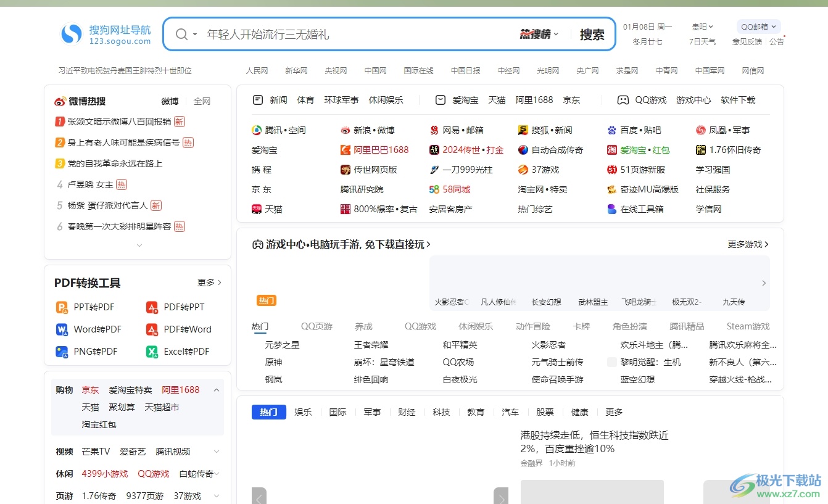Click the 奇迹MU高爆版 icon

pos(612,189)
